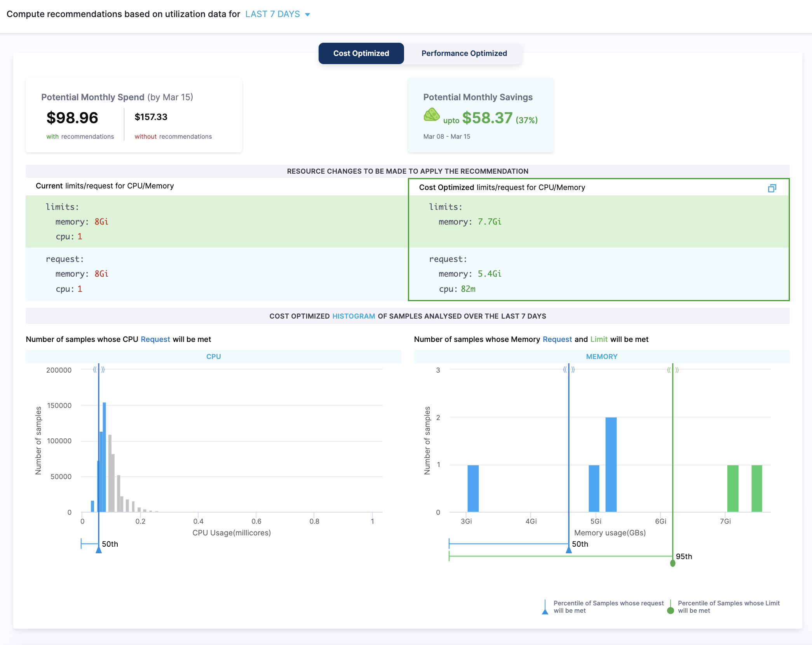The width and height of the screenshot is (812, 645).
Task: Click memory request blue drag handle arrows
Action: (569, 370)
